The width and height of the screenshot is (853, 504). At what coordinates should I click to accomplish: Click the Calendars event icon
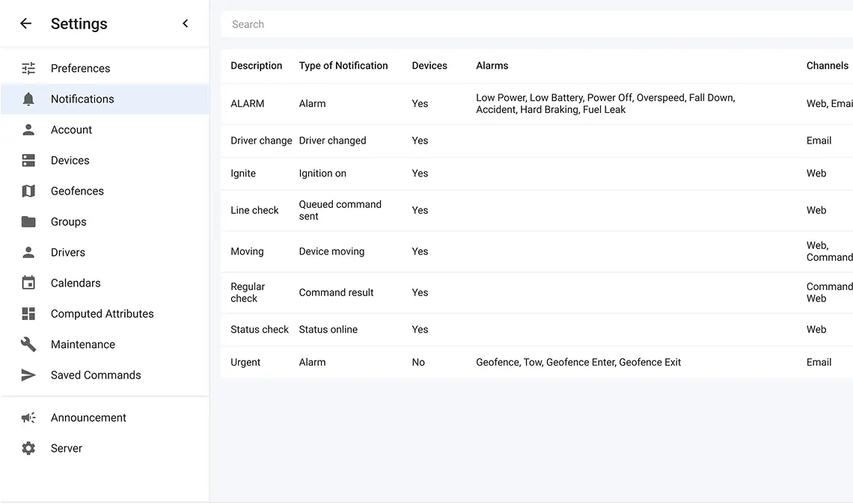[28, 283]
